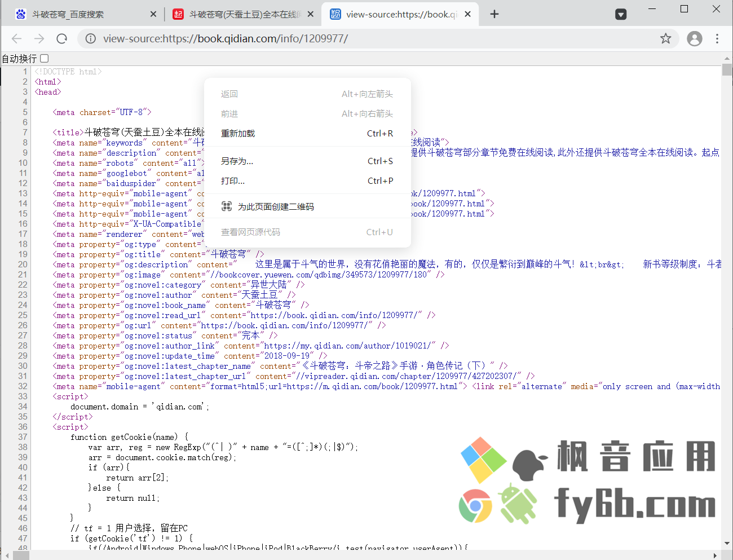Open the bookcover.yuewen.com image link on line 21
The width and height of the screenshot is (733, 560).
click(x=319, y=275)
